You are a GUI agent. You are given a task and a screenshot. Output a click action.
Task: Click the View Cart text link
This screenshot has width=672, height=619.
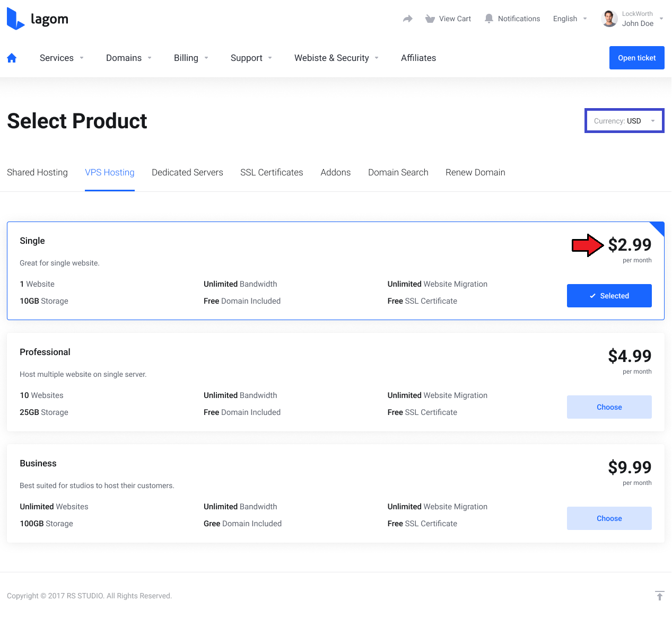pyautogui.click(x=455, y=19)
